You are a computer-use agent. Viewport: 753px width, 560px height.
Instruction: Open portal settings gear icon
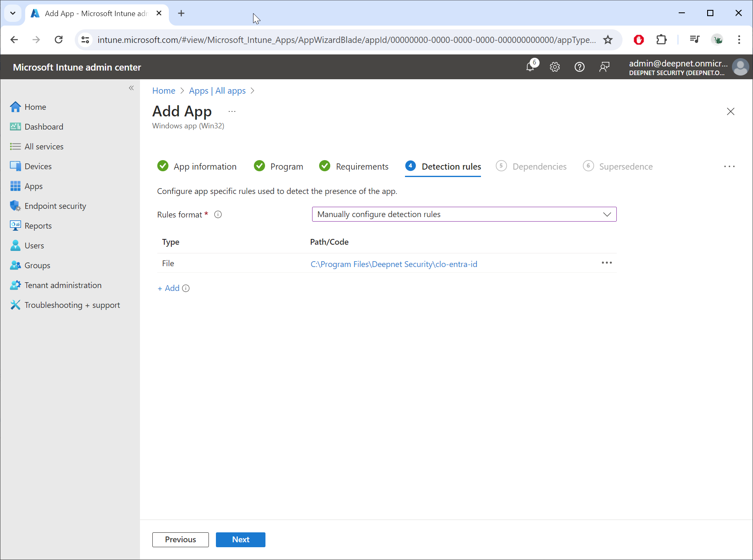(x=555, y=67)
